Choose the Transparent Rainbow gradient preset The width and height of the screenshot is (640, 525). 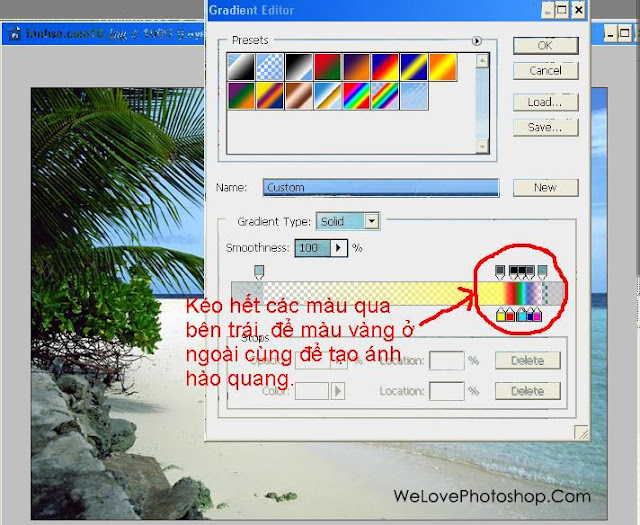[x=385, y=96]
